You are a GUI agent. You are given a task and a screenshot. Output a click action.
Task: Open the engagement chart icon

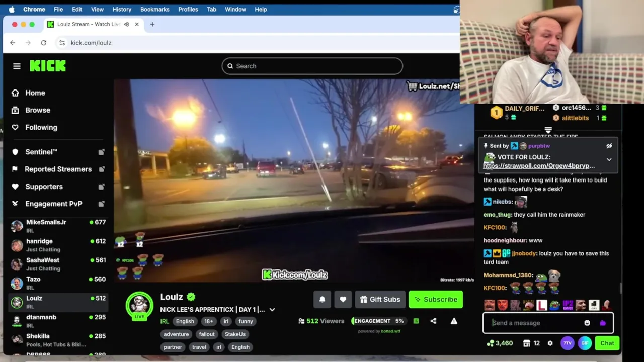(416, 321)
